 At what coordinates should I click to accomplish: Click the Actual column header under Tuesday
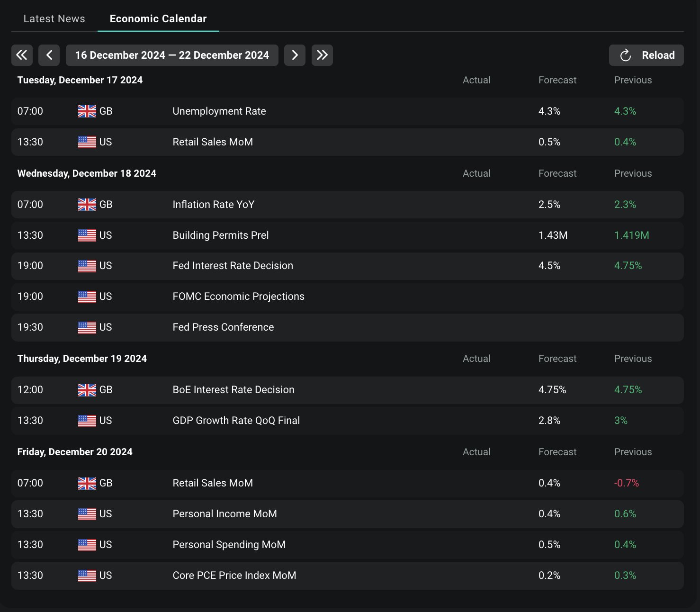pyautogui.click(x=476, y=80)
